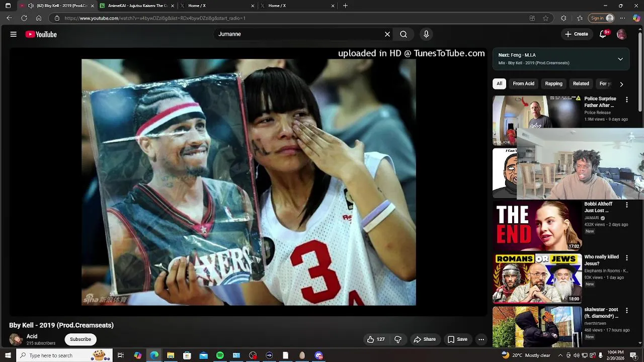Focus the search field containing Jumanne
Image resolution: width=644 pixels, height=362 pixels.
click(299, 34)
